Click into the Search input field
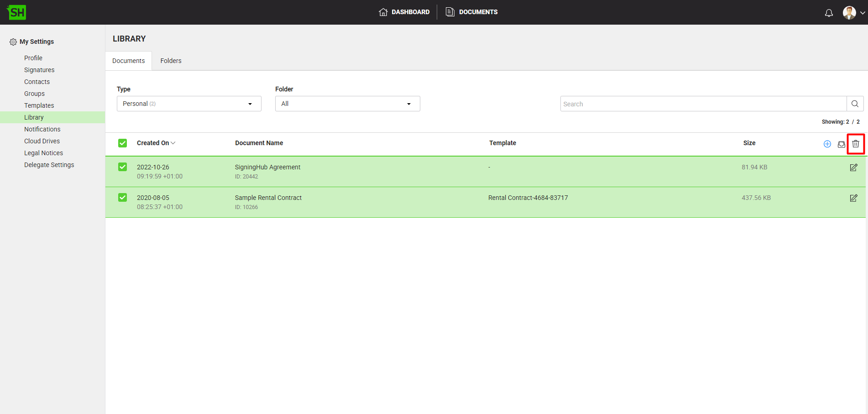This screenshot has height=414, width=868. [x=703, y=104]
